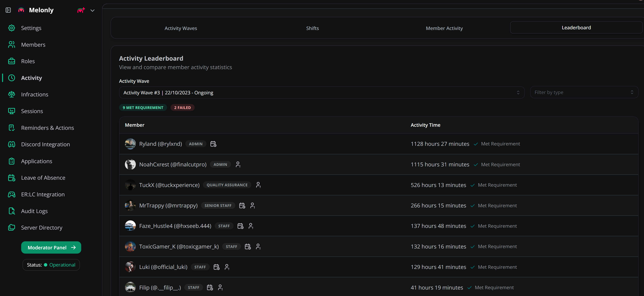The height and width of the screenshot is (296, 644).
Task: Click the 2 FAILED badge
Action: (x=182, y=108)
